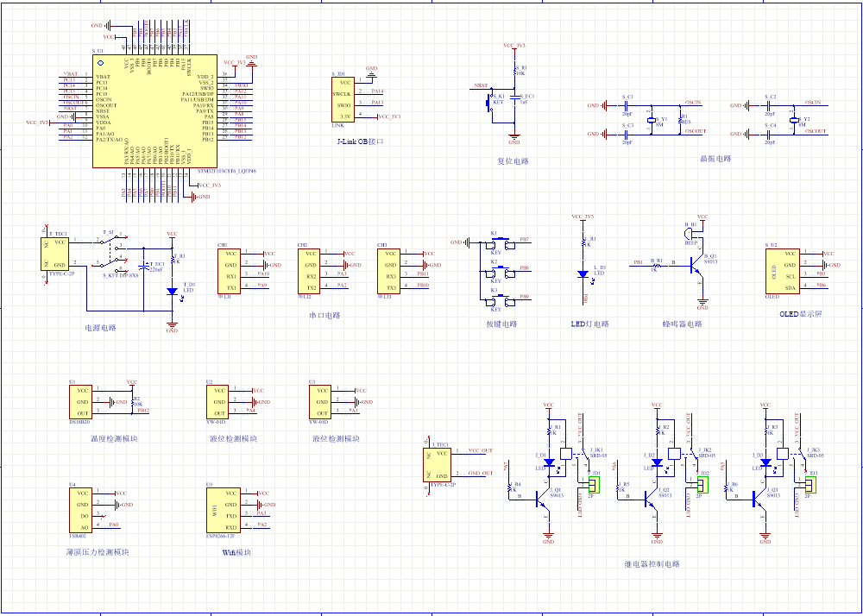Screen dimensions: 863x616
Task: Click the J-Link S_JD1 connector block
Action: (343, 99)
